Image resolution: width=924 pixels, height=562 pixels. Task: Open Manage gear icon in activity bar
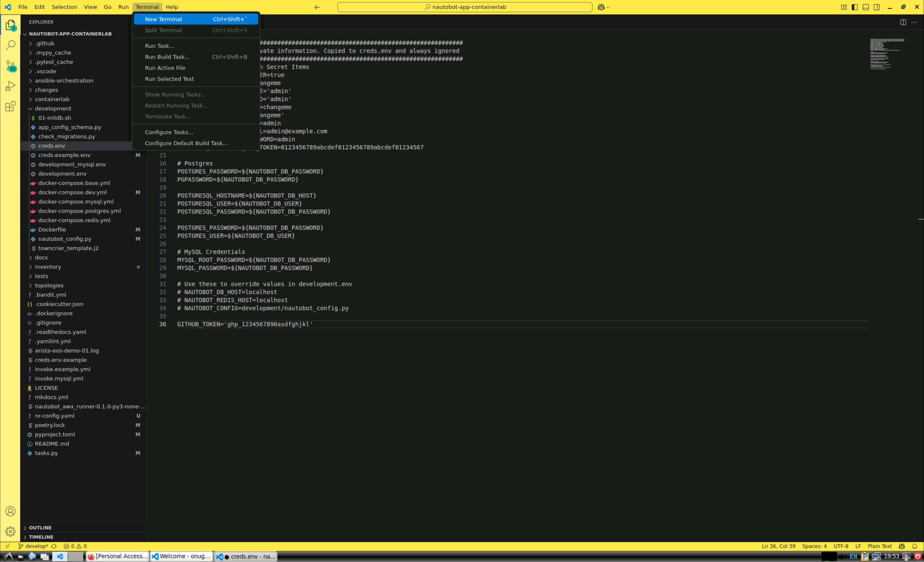point(11,531)
